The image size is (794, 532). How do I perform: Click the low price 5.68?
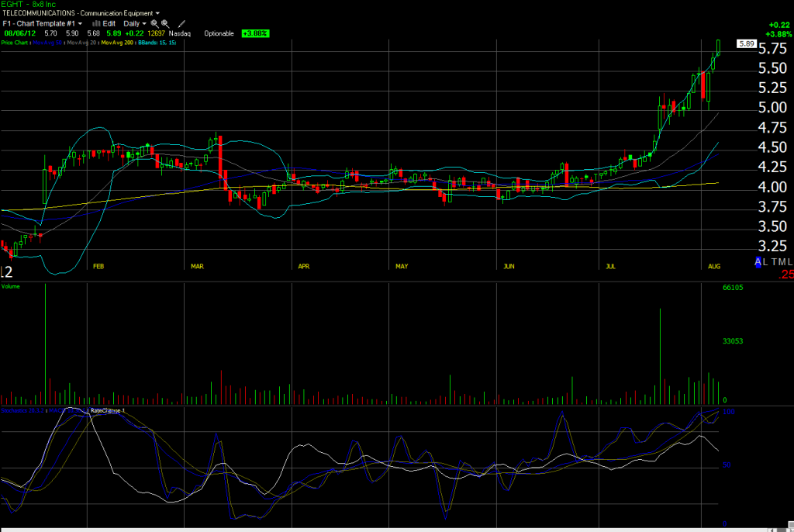(94, 33)
